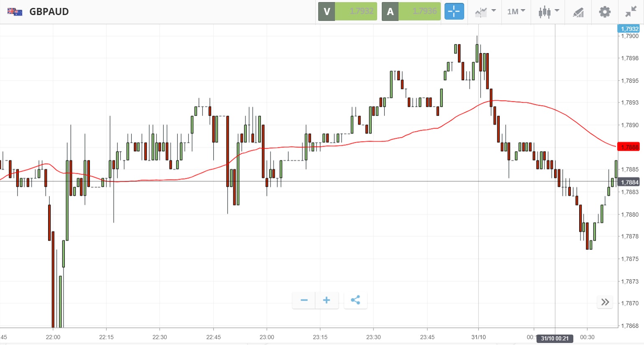Open chart settings gear
Screen dimensions: 644x345
pos(605,12)
